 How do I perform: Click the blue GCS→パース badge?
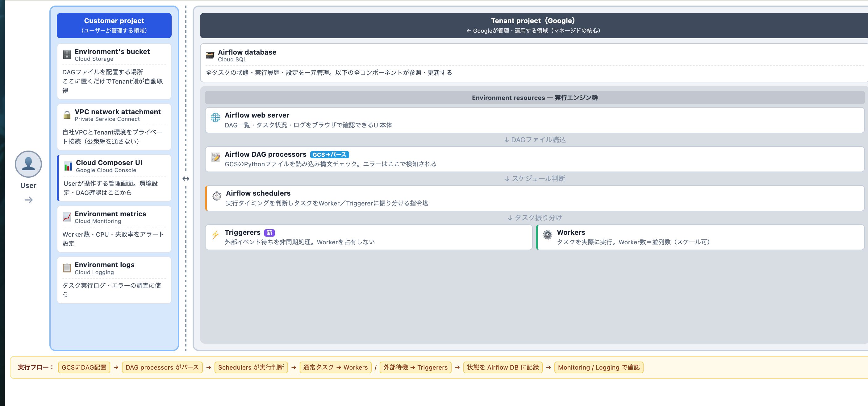coord(330,155)
